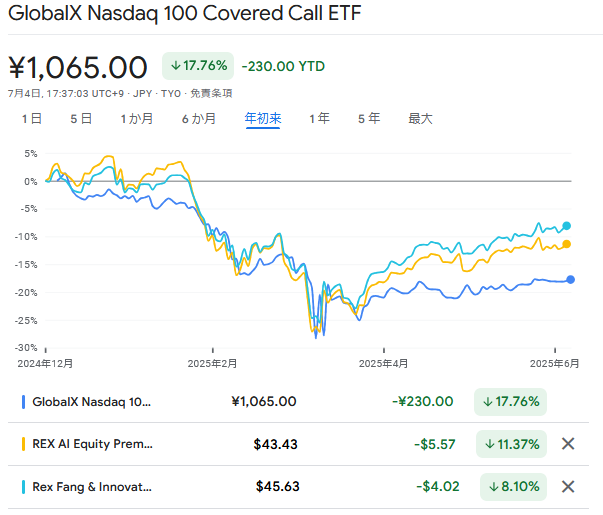Viewport: 603px width, 515px height.
Task: Click the -¥230.00 change value
Action: click(x=423, y=402)
